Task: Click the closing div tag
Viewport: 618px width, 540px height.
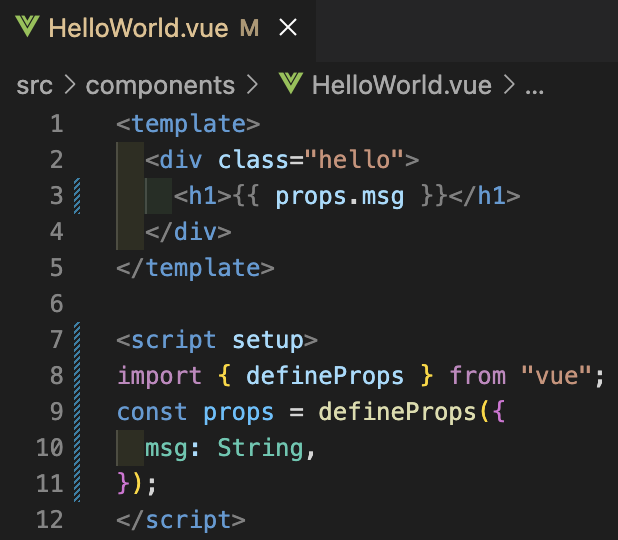Action: [x=188, y=232]
